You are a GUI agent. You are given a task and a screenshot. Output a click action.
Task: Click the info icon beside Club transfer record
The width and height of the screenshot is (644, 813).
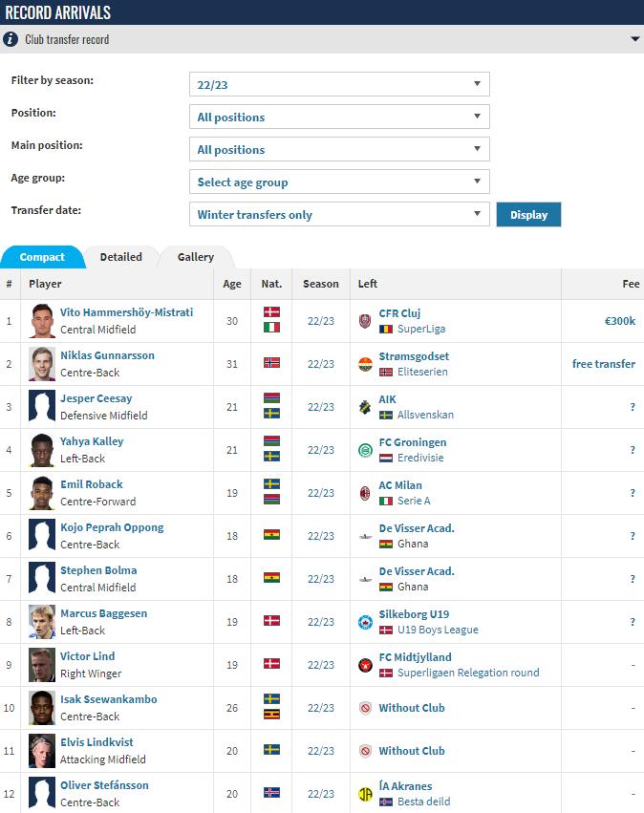coord(11,39)
